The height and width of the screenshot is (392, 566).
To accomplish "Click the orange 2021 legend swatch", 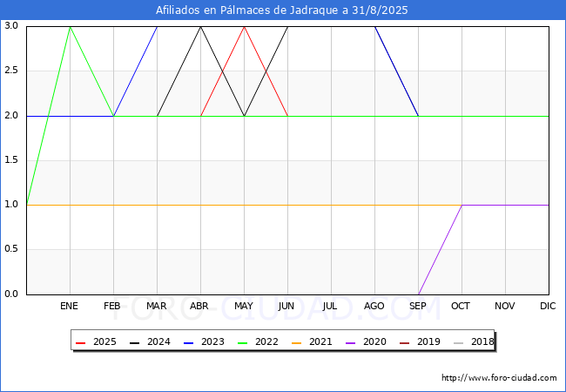I will (x=296, y=343).
